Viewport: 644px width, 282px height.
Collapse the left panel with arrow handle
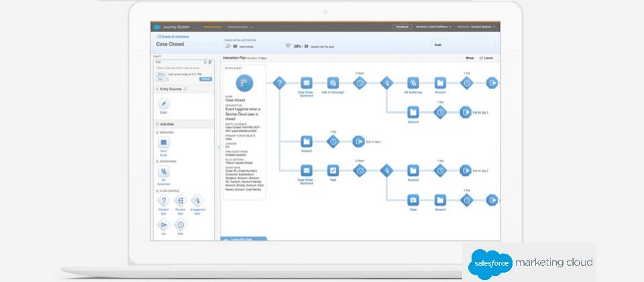218,147
